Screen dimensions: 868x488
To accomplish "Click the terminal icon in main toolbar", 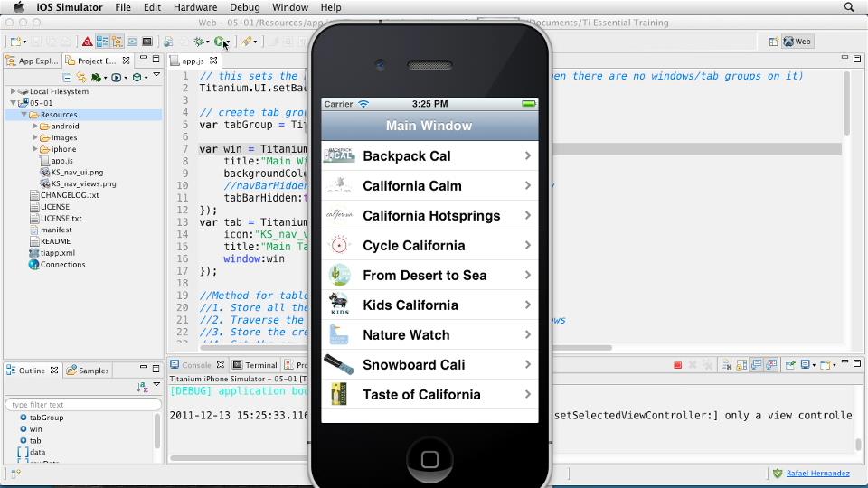I will coord(146,42).
